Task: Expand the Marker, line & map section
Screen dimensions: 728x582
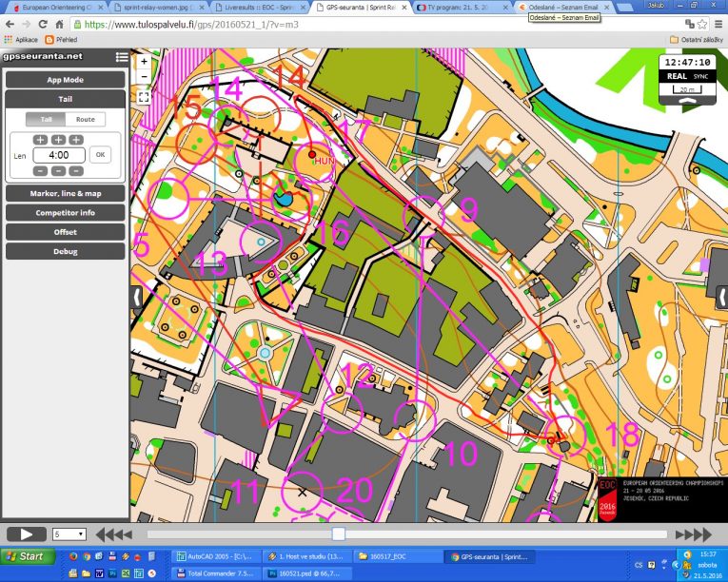Action: pyautogui.click(x=65, y=194)
